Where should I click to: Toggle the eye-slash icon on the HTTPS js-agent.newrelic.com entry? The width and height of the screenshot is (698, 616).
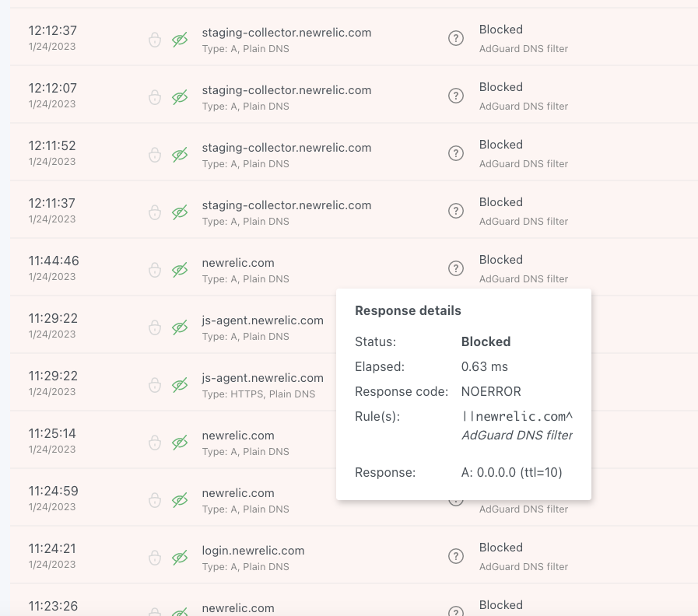[180, 383]
